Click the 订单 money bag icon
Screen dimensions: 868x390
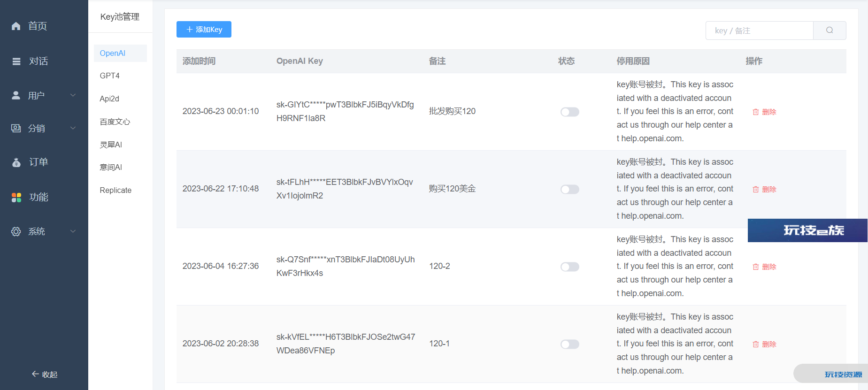click(16, 162)
